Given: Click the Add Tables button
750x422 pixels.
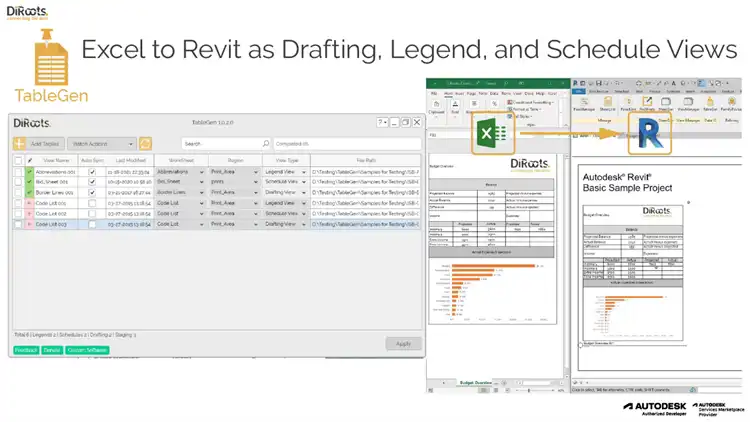Looking at the screenshot, I should [x=39, y=144].
